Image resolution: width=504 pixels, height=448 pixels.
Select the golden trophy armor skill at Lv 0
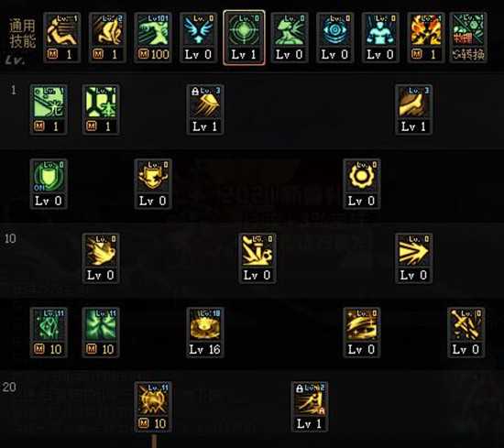click(x=153, y=184)
